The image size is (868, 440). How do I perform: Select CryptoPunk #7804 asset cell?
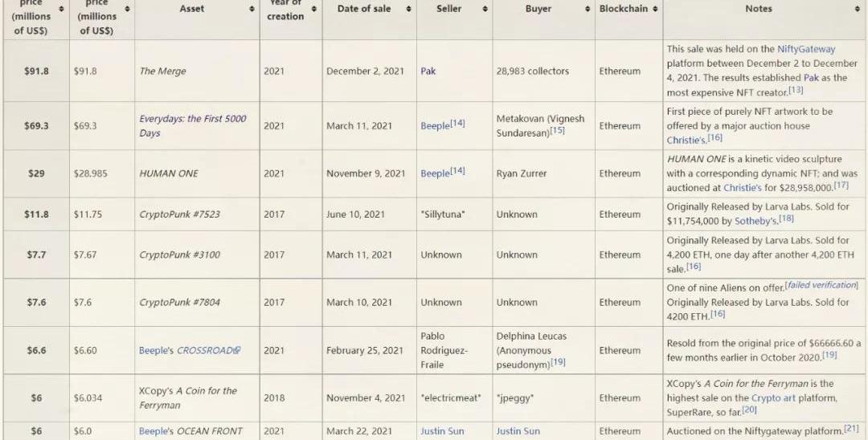(197, 303)
